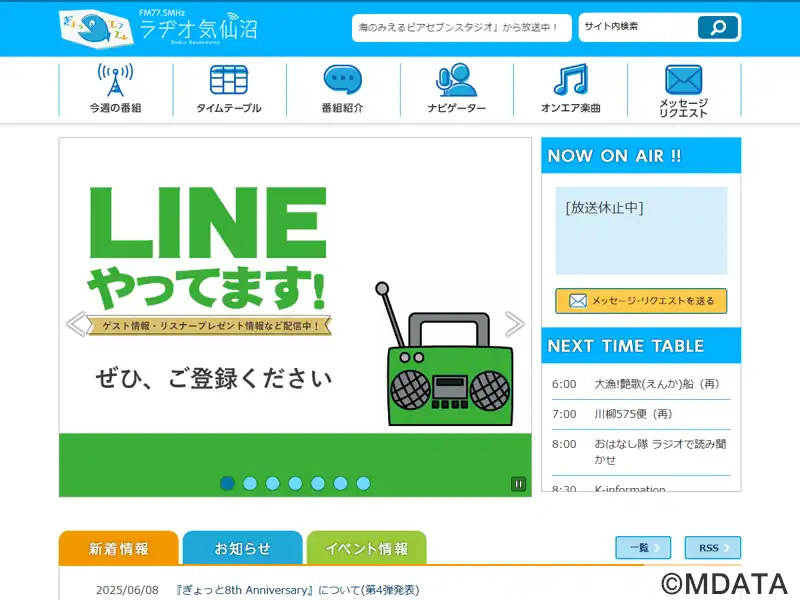Click the 2025/06/08 news date
Screen dimensions: 800x600
pos(128,590)
